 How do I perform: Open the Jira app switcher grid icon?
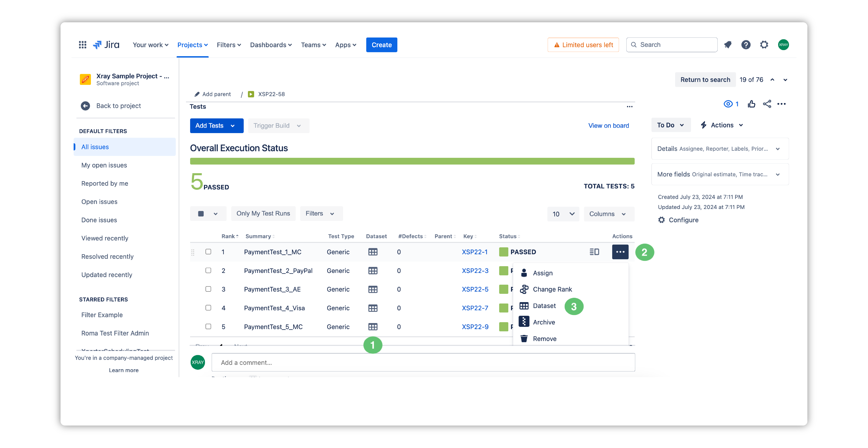[83, 45]
